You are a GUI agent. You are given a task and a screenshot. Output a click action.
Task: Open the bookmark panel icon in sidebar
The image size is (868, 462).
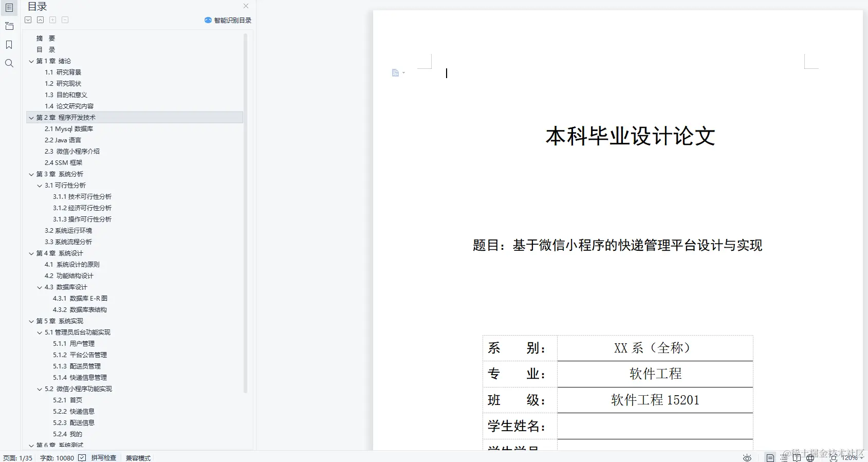tap(9, 45)
